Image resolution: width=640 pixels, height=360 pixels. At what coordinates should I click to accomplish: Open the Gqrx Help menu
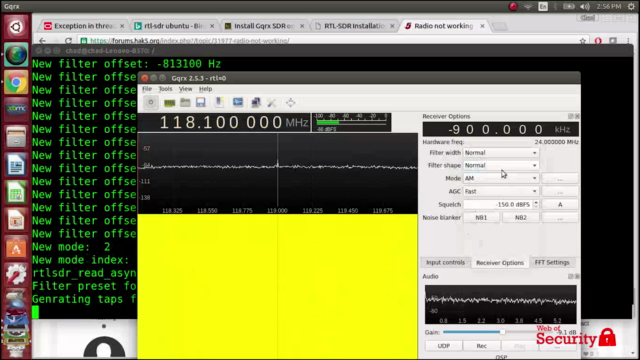click(205, 89)
